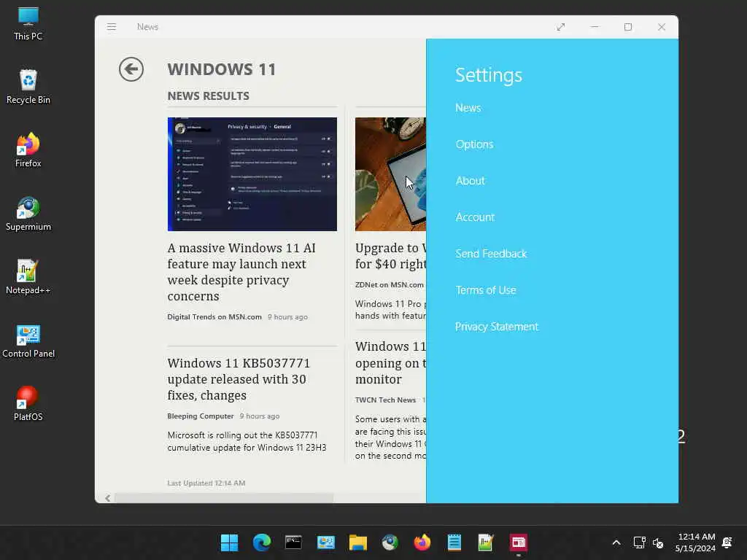747x560 pixels.
Task: Open the Windows Start button
Action: pyautogui.click(x=229, y=542)
